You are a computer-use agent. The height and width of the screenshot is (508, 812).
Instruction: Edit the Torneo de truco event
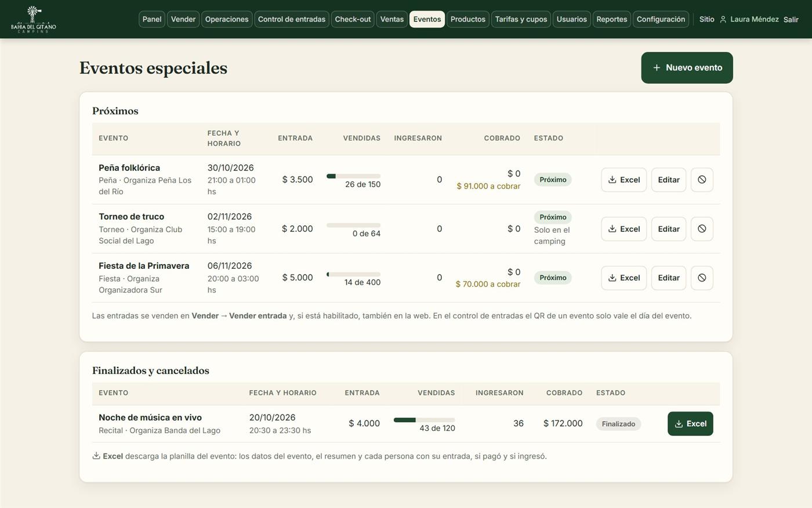pyautogui.click(x=669, y=229)
